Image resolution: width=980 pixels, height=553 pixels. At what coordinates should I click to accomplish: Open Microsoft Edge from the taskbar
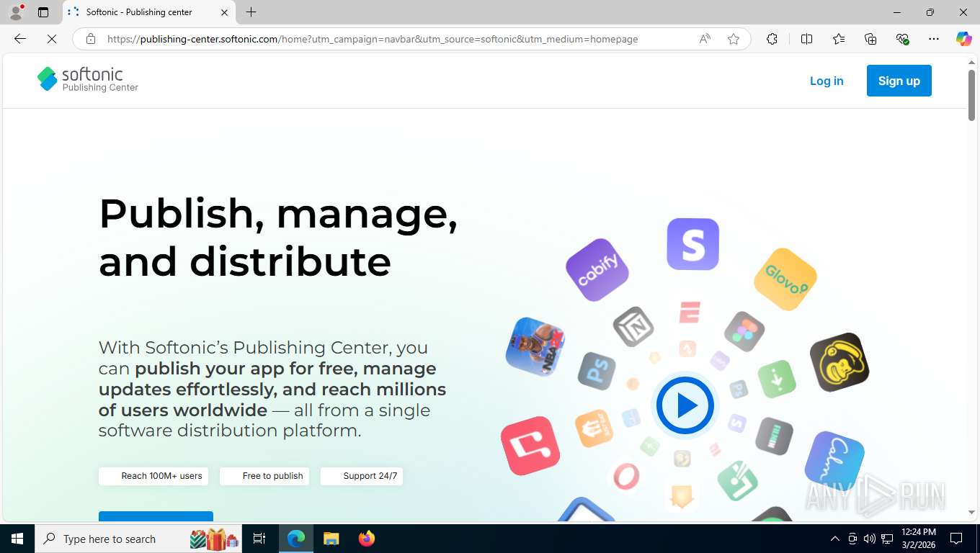296,539
